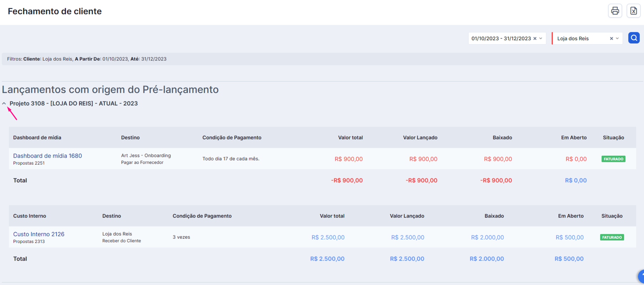
Task: Click the Projeto 3108 - [LOJA DO REIS] title
Action: 73,103
